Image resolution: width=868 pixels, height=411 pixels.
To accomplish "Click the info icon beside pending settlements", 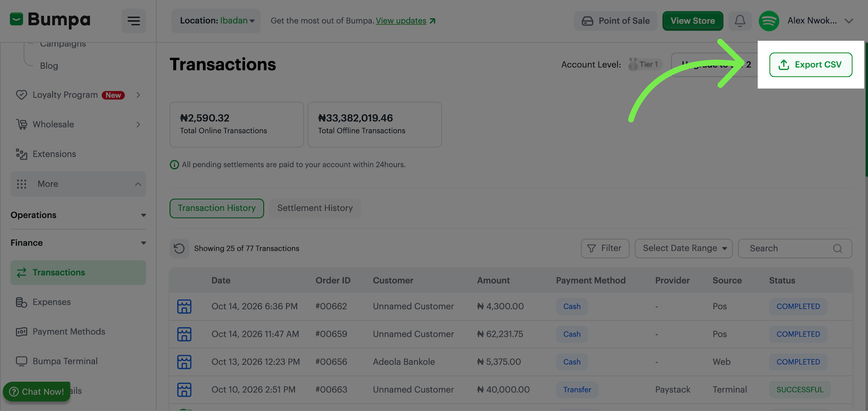I will point(174,165).
